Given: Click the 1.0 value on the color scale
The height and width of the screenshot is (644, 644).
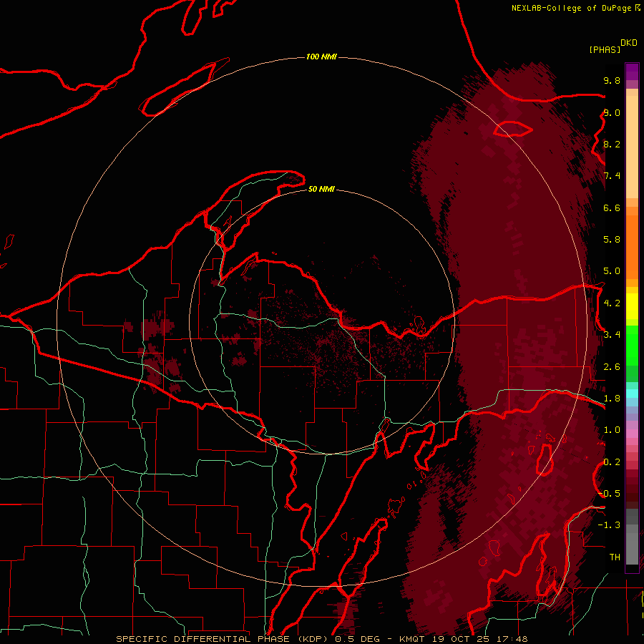Looking at the screenshot, I should [x=612, y=430].
